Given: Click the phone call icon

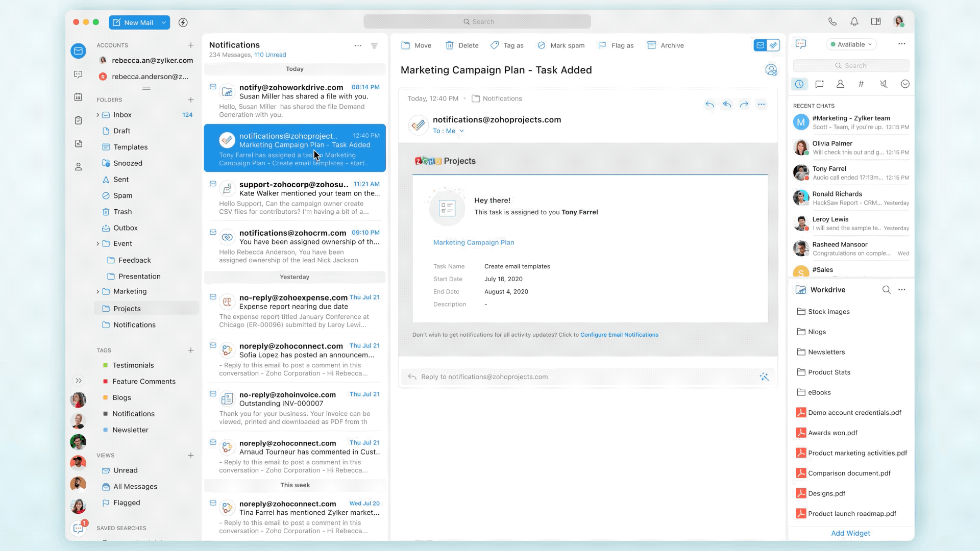Looking at the screenshot, I should (x=832, y=21).
